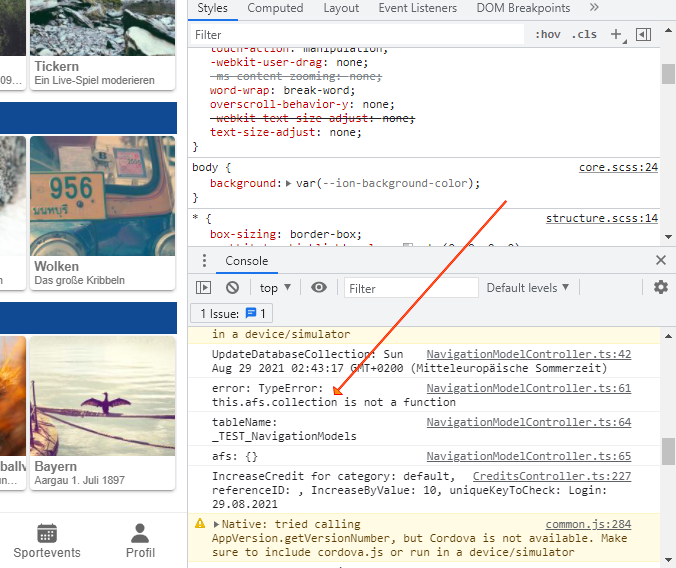This screenshot has width=676, height=568.
Task: Open the Styles tab
Action: click(x=212, y=8)
